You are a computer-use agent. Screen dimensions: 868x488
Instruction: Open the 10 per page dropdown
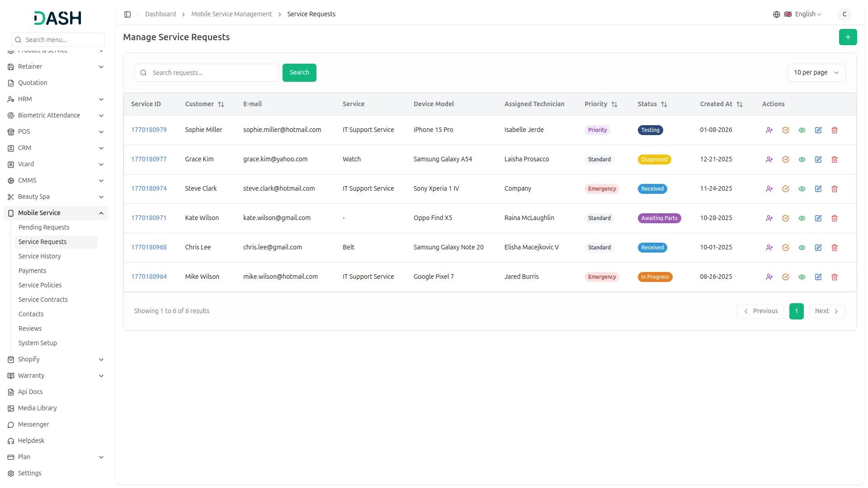(816, 73)
